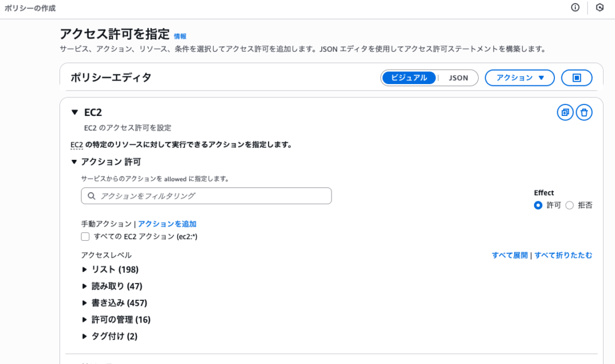Click the search magnifier icon in filter

91,196
